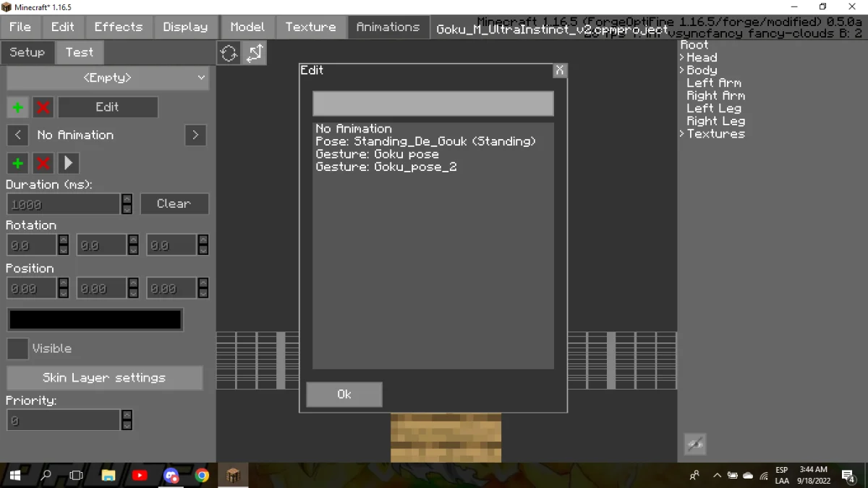Add a new animation with the upper green plus
Screen dimensions: 868x488
click(x=18, y=107)
